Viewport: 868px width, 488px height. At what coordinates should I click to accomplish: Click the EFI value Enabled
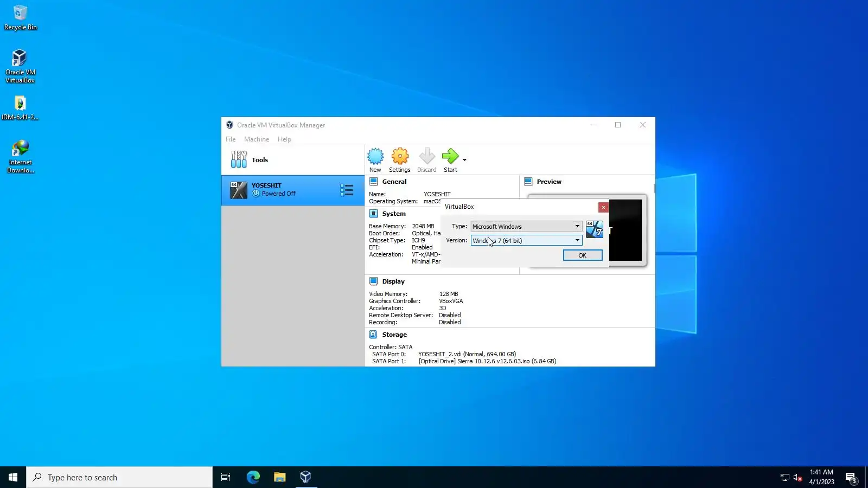[x=422, y=248]
